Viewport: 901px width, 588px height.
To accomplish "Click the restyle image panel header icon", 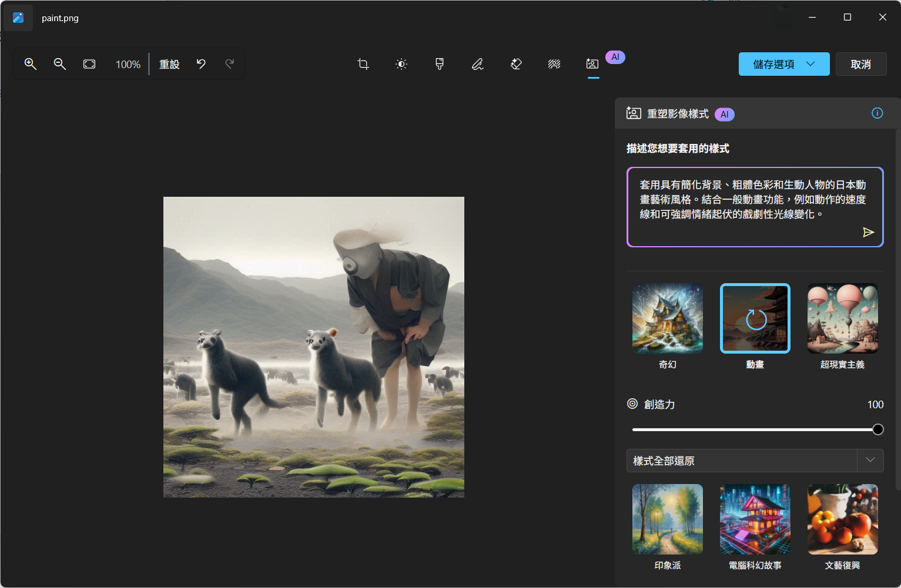I will tap(634, 113).
